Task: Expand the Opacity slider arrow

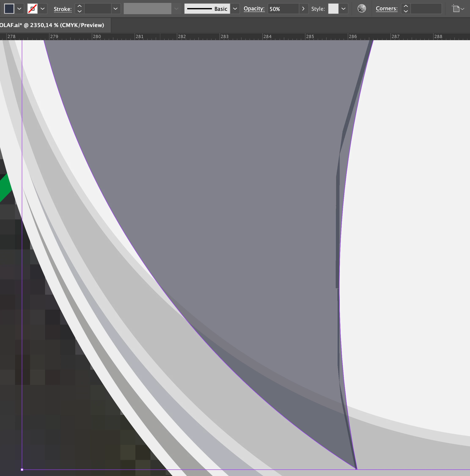Action: click(x=303, y=9)
